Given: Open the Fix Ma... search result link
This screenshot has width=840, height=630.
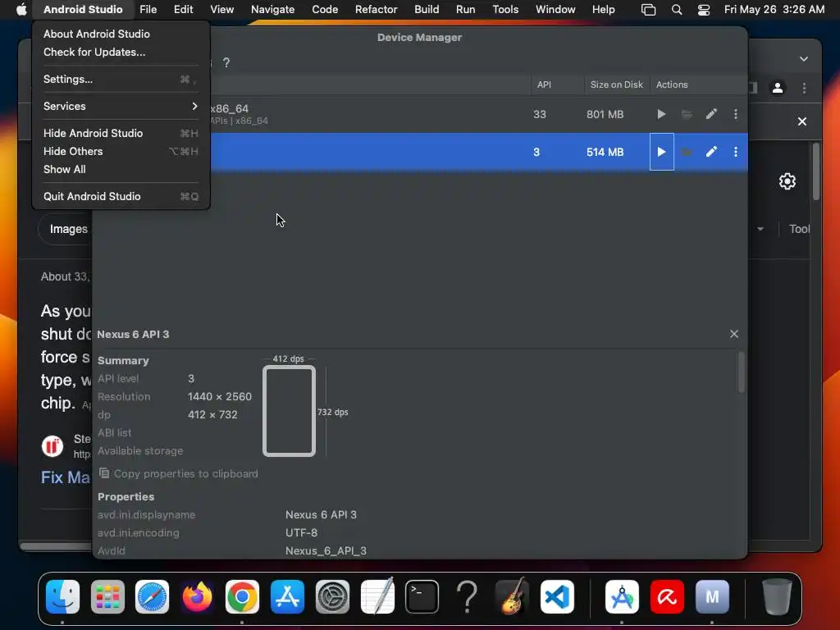Looking at the screenshot, I should point(66,477).
